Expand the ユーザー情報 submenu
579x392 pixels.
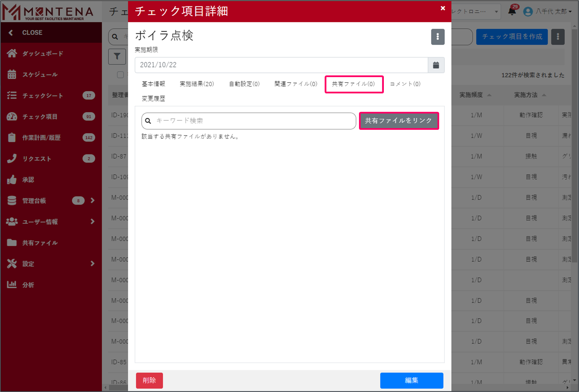pyautogui.click(x=92, y=221)
